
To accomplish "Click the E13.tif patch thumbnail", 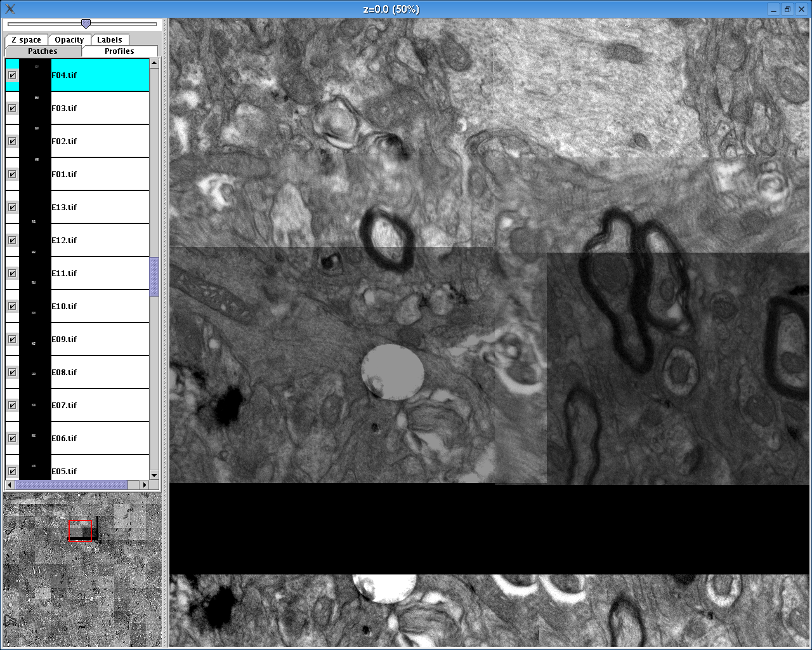I will coord(36,207).
